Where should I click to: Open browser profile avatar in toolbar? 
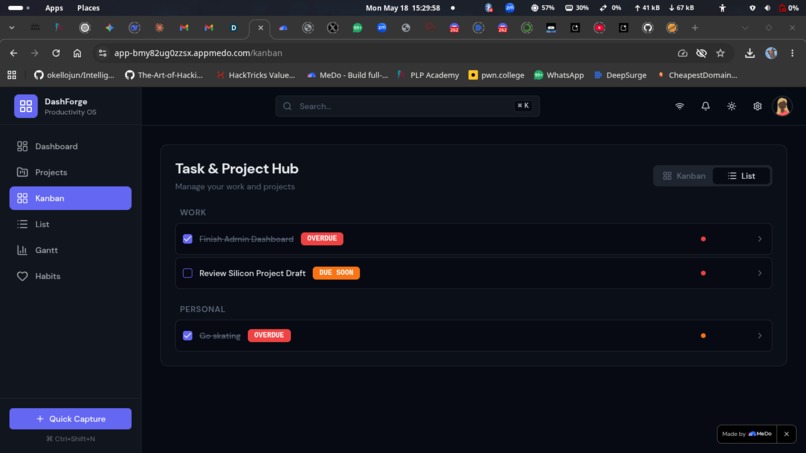(771, 53)
